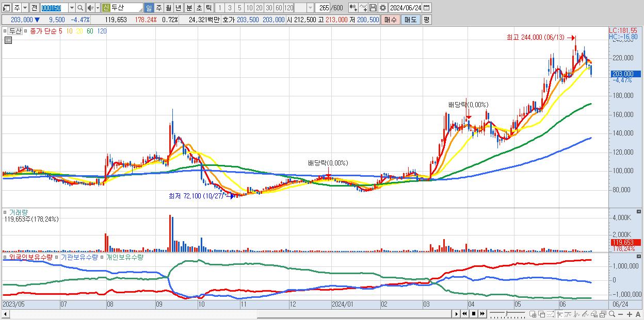Select the 월 monthly chart period
The image size is (644, 320).
point(169,8)
